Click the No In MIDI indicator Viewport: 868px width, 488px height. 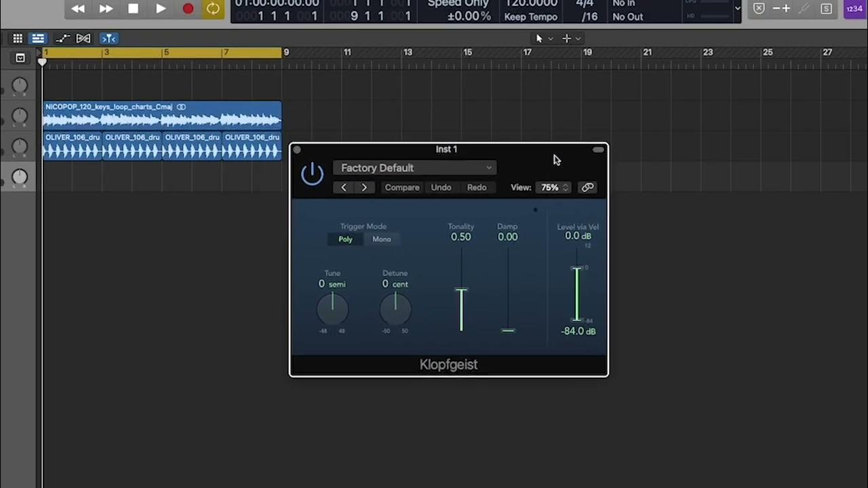624,3
